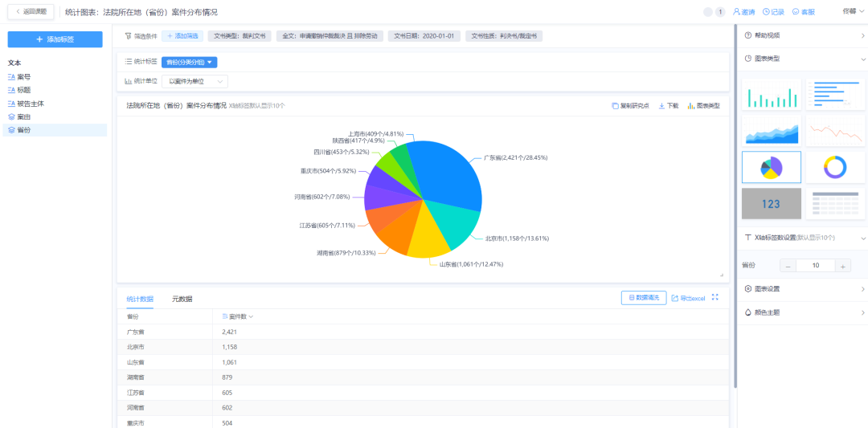Click the 山东省 table row cell
This screenshot has width=868, height=428.
(x=165, y=362)
